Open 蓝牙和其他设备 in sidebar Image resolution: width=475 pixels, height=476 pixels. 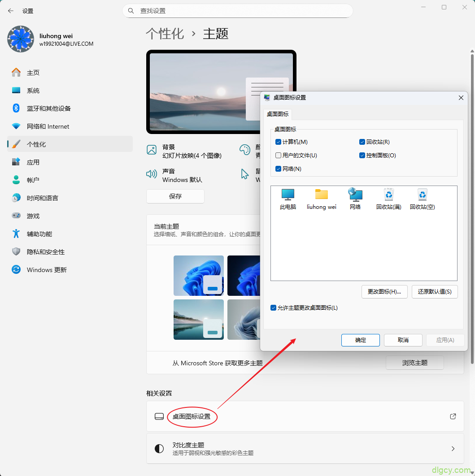pos(48,108)
